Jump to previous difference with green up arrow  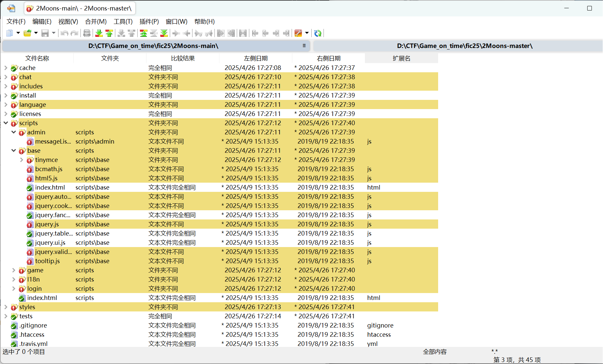pyautogui.click(x=109, y=33)
